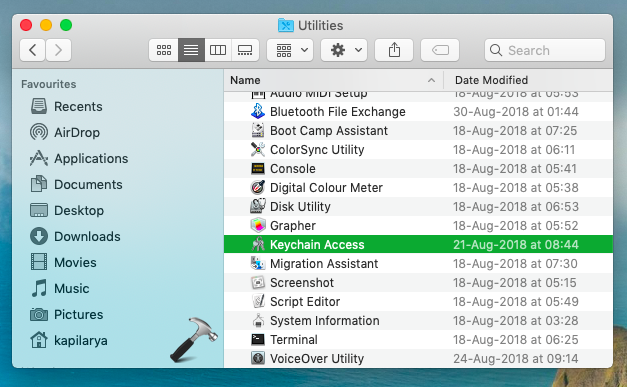
Task: Switch to gallery view
Action: pyautogui.click(x=245, y=50)
